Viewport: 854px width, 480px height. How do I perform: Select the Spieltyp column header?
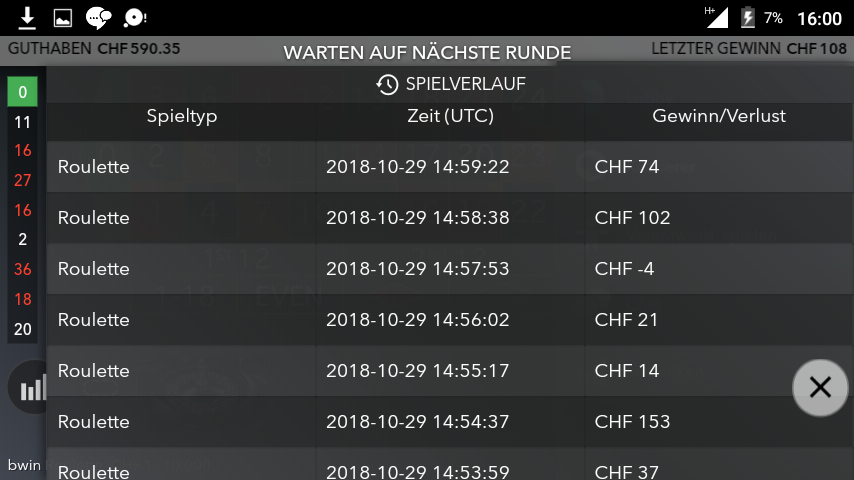coord(181,116)
